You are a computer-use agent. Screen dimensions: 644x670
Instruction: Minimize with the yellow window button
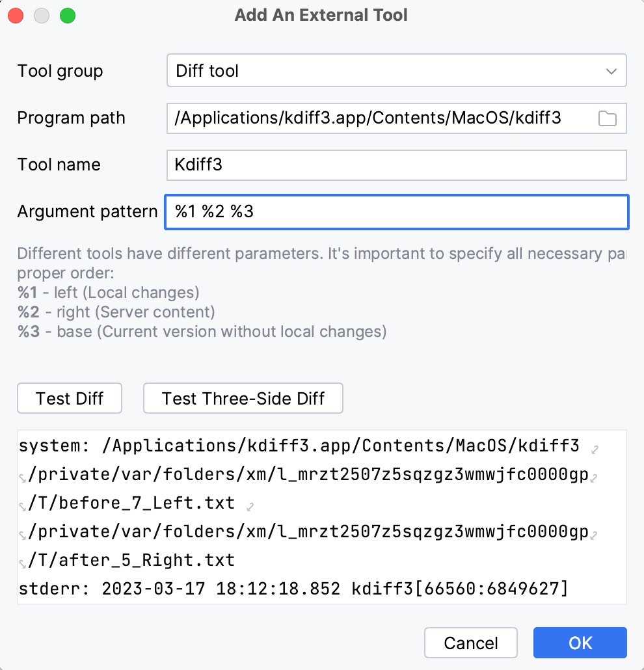coord(41,14)
